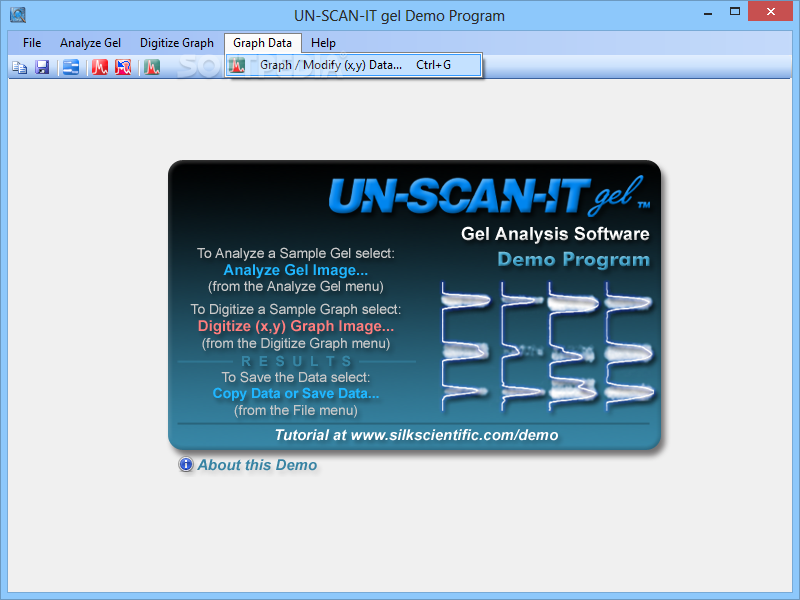Open the About this Demo link

(257, 465)
